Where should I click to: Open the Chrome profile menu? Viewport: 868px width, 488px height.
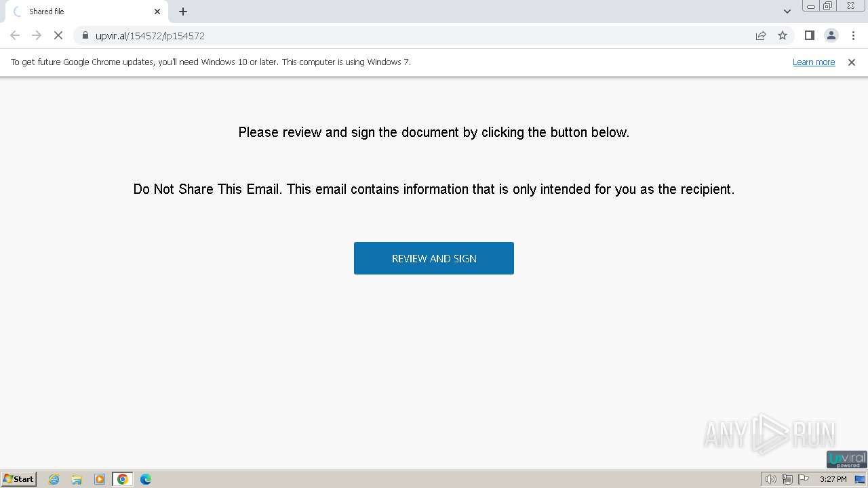831,35
